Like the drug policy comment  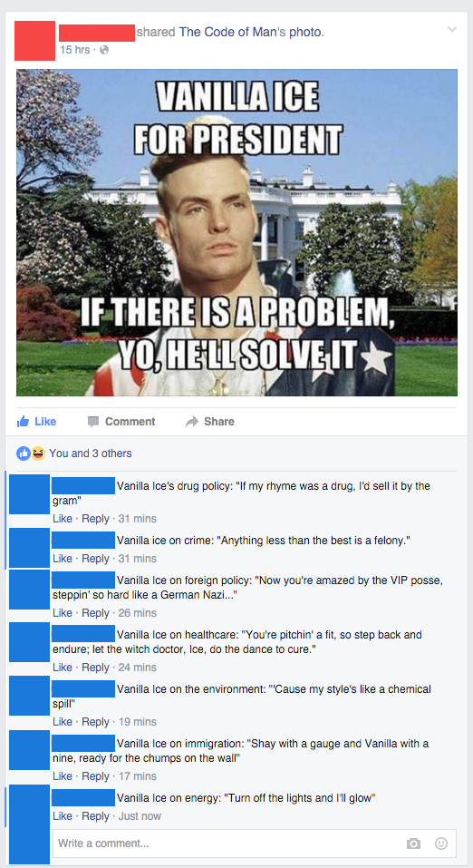(x=63, y=519)
